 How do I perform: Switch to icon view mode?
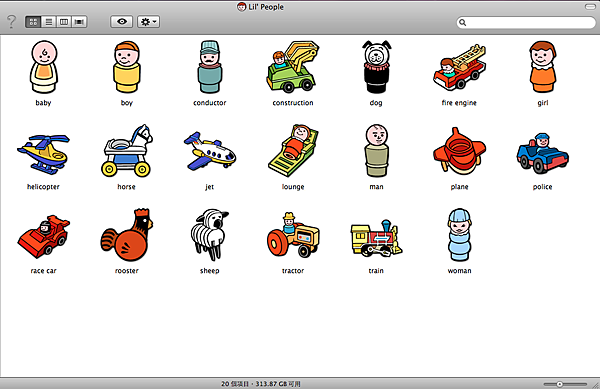[x=33, y=22]
